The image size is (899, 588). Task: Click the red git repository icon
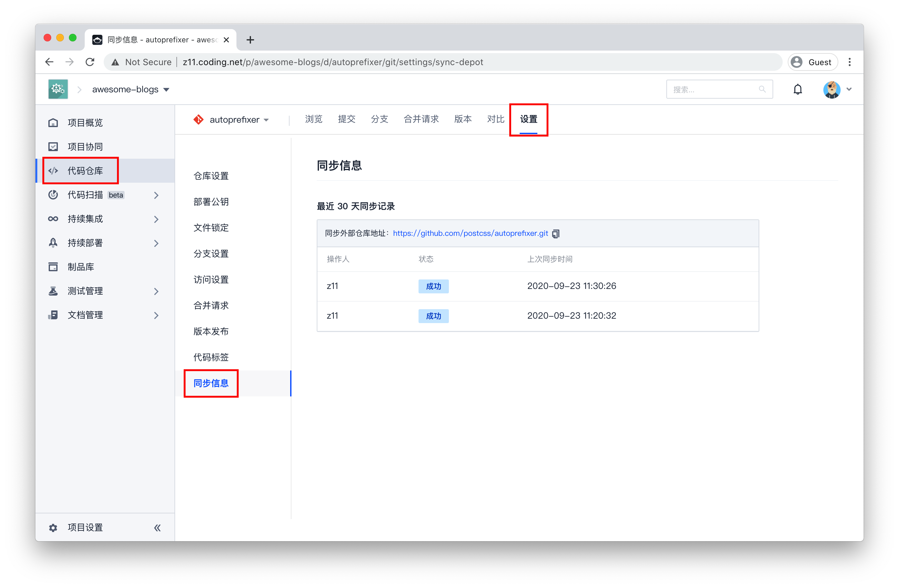[198, 120]
